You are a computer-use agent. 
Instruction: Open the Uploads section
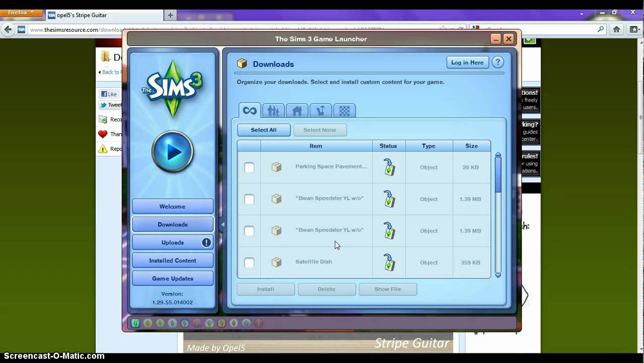(x=172, y=243)
